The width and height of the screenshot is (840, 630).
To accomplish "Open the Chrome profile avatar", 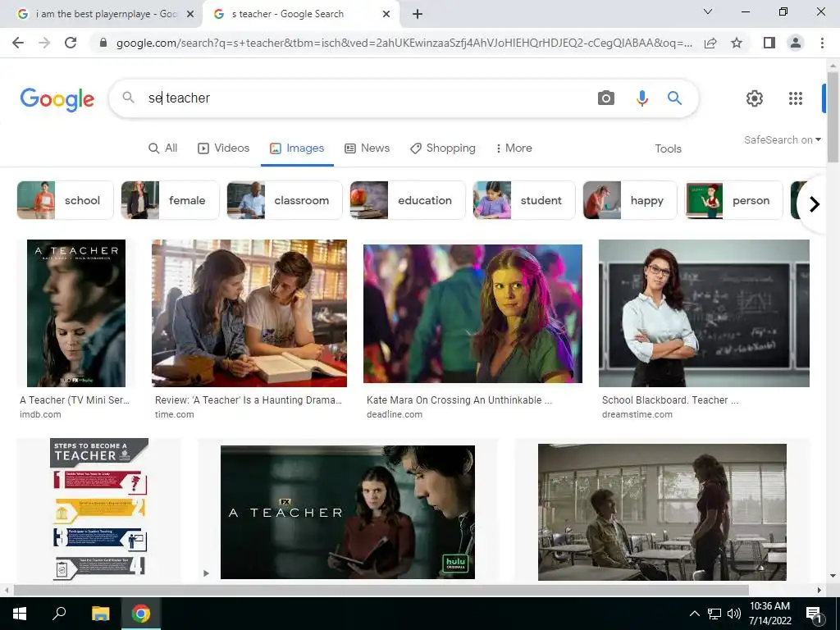I will [796, 43].
